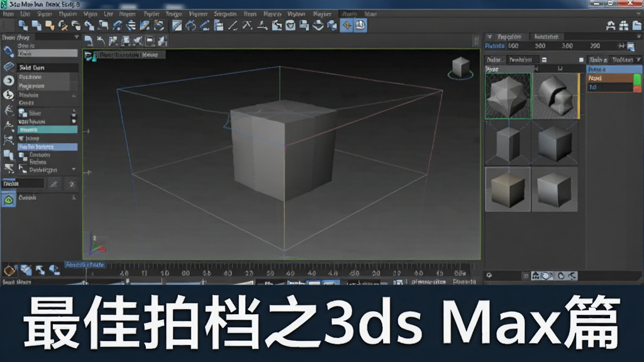This screenshot has width=644, height=362.
Task: Select the blue-highlighted row in left panel list
Action: pos(48,147)
